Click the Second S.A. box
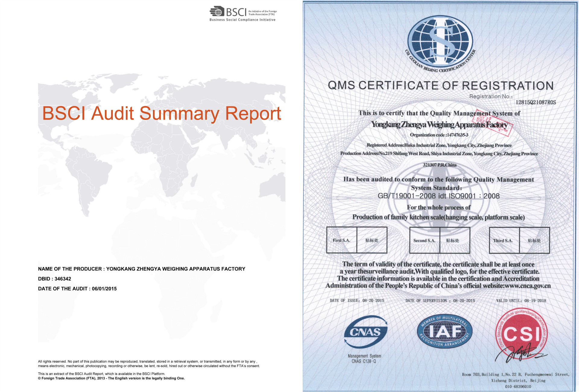The height and width of the screenshot is (392, 579). [424, 240]
